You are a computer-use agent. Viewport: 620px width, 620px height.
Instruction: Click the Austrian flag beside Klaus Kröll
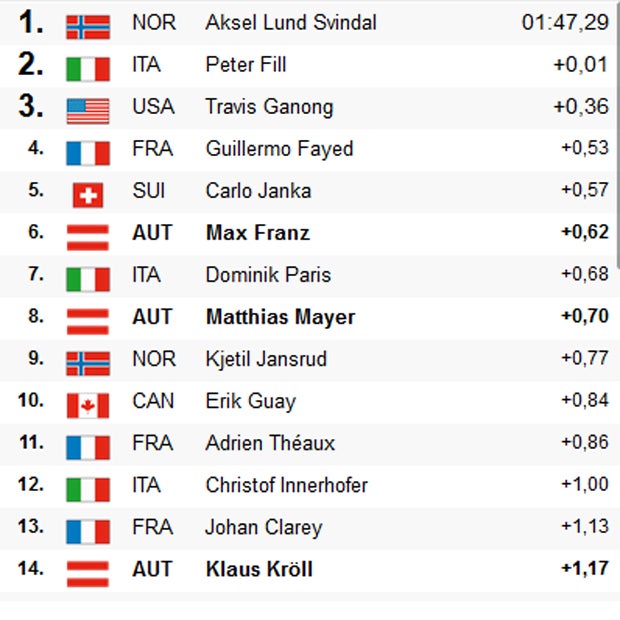(x=88, y=572)
